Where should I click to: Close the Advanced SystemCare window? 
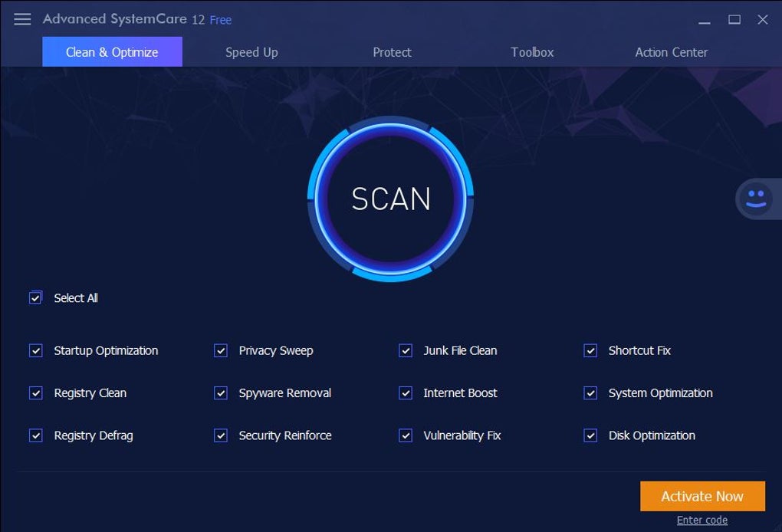[763, 19]
